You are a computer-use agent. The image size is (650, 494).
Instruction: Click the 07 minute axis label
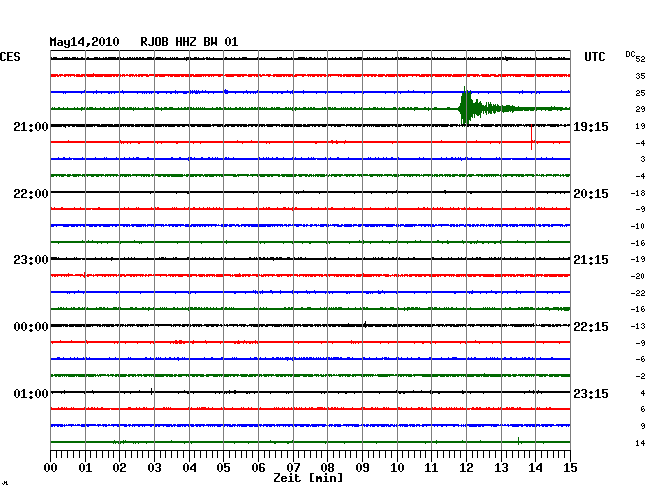(x=293, y=468)
